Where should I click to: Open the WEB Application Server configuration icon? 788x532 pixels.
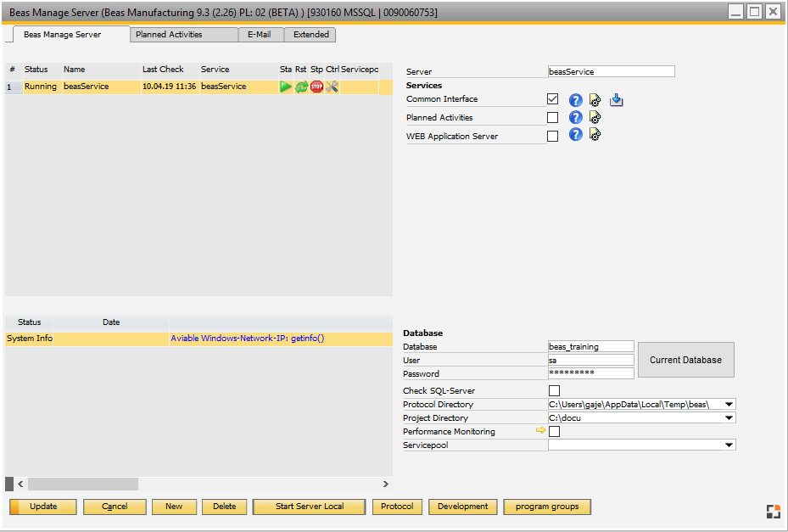tap(595, 136)
